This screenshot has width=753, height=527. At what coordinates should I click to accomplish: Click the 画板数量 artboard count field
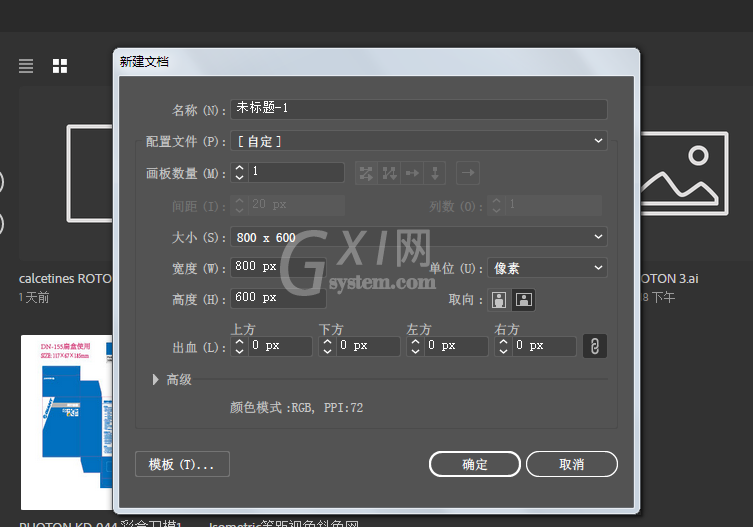coord(296,172)
